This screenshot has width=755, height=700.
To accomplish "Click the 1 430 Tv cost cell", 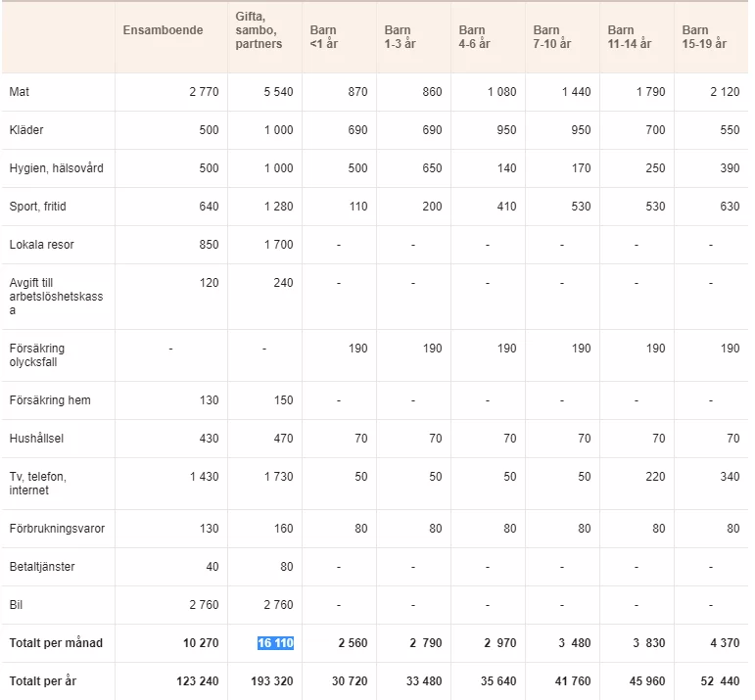I will (x=203, y=477).
